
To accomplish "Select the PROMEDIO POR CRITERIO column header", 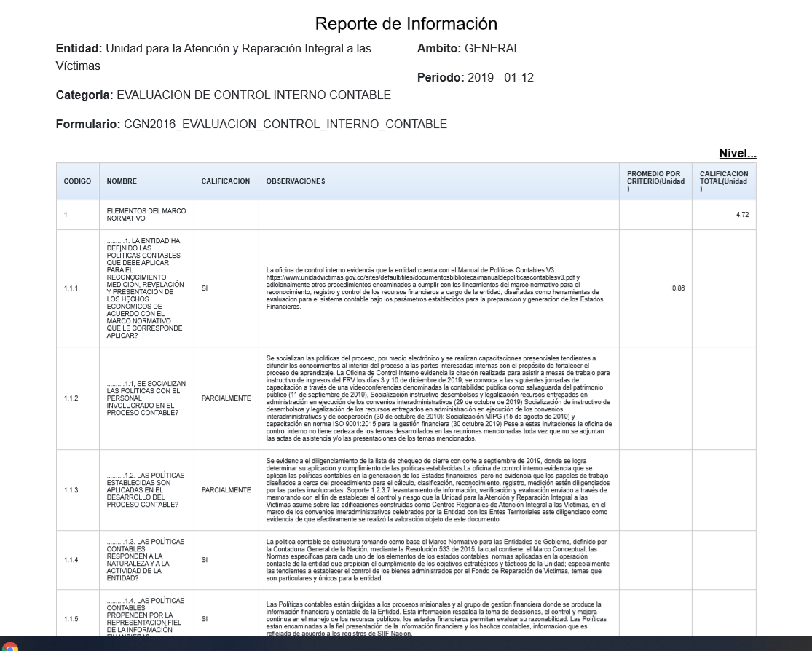I will (655, 181).
